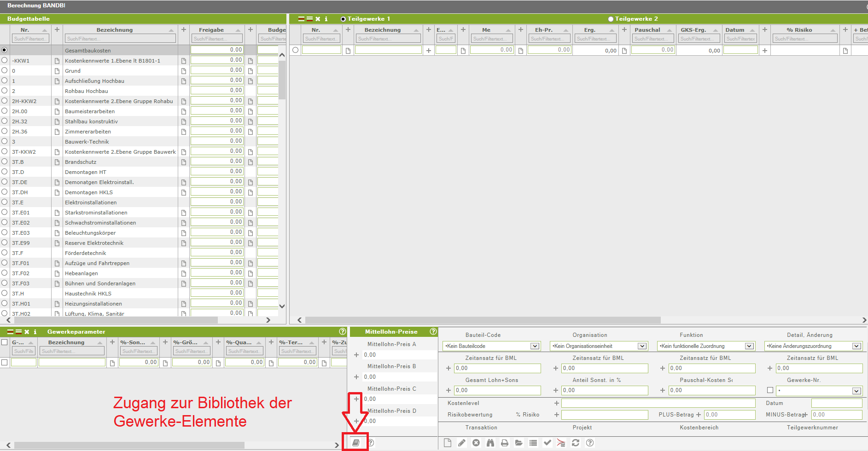This screenshot has height=451, width=868.
Task: Select the radio button for row 2H.32
Action: 5,121
